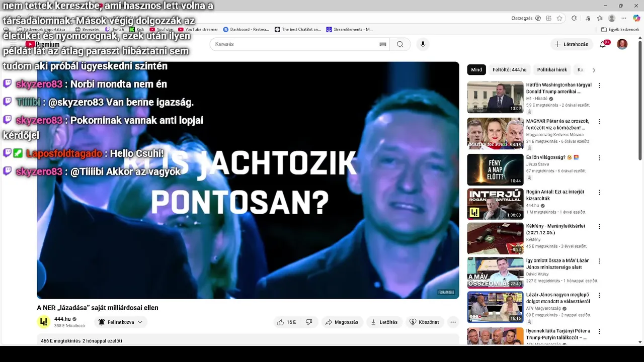Click the Létrehozás create button
644x362 pixels.
point(572,44)
